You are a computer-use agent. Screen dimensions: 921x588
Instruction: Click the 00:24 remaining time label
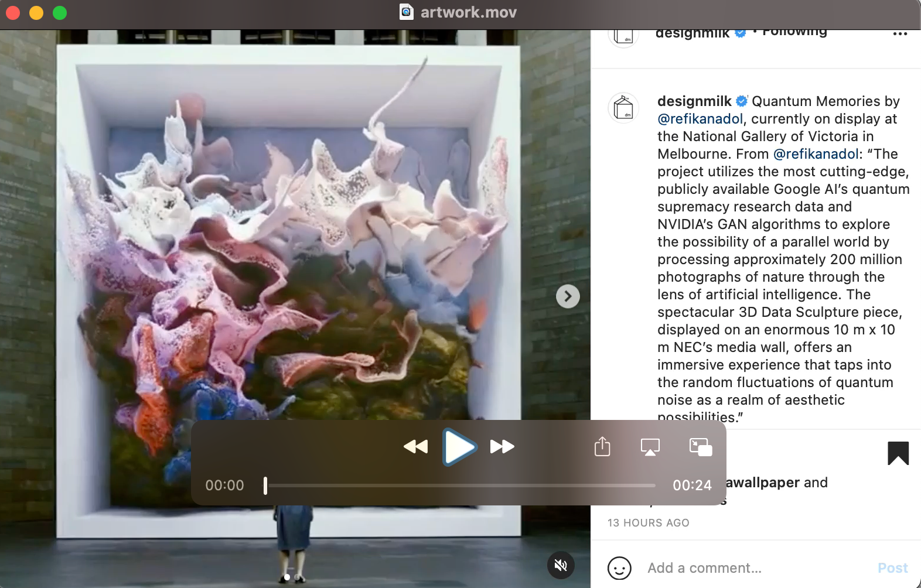[692, 485]
